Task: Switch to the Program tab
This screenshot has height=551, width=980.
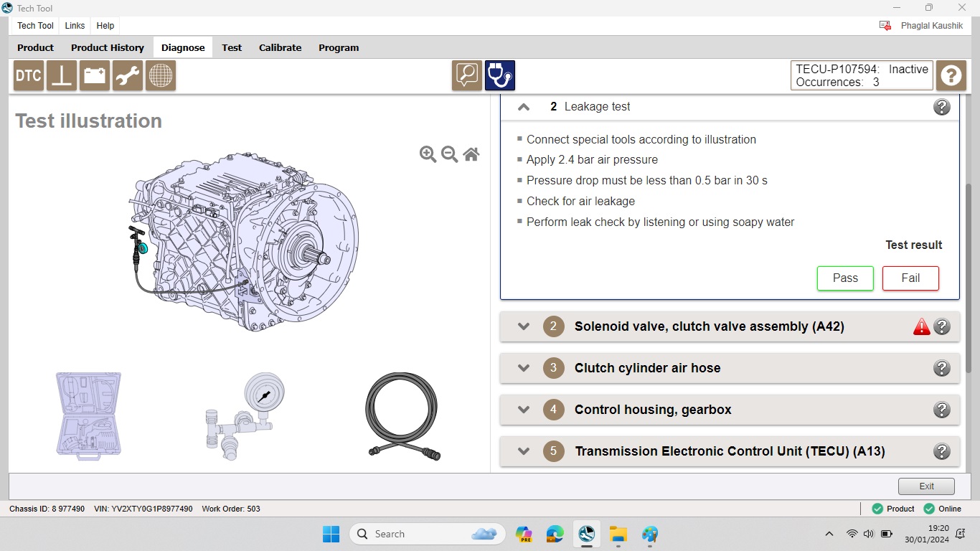Action: [x=339, y=47]
